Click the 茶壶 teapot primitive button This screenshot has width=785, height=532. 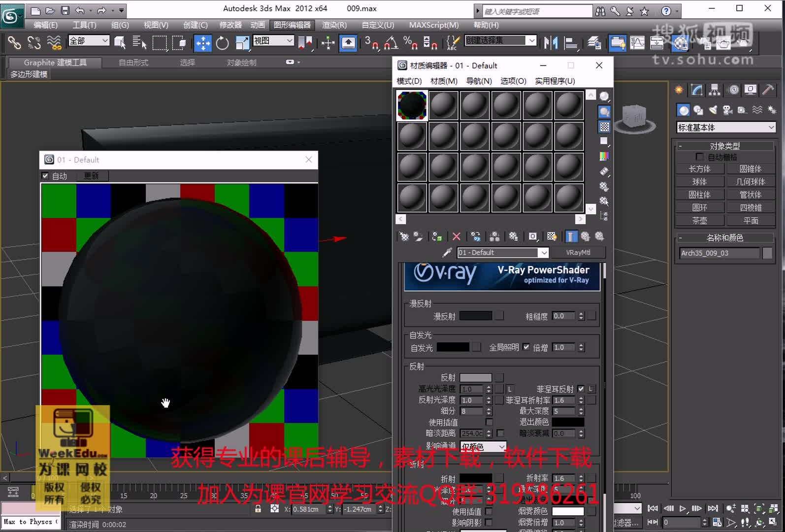699,221
